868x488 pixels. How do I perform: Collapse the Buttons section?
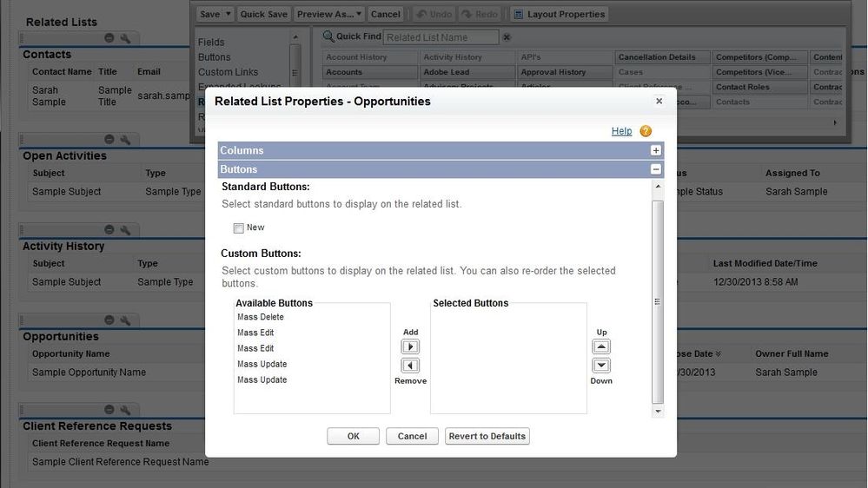point(655,169)
